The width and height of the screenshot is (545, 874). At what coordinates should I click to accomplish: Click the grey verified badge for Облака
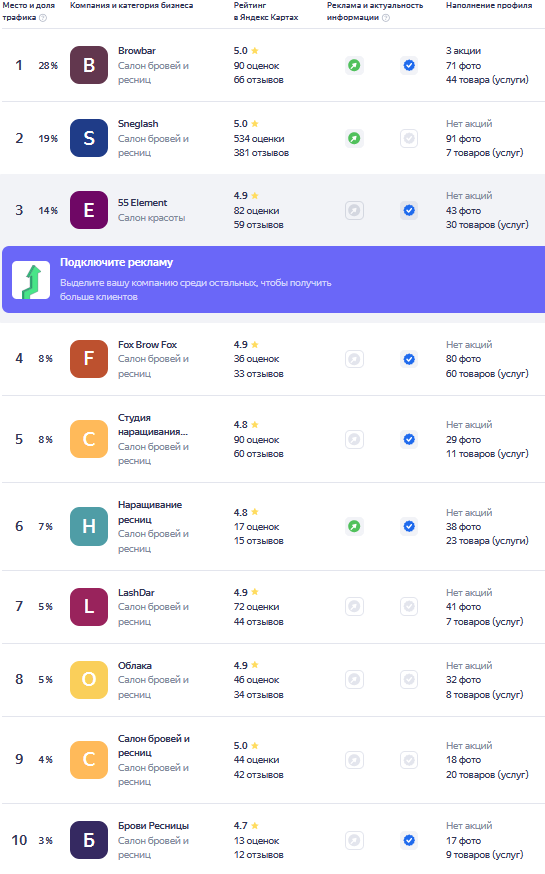(409, 679)
